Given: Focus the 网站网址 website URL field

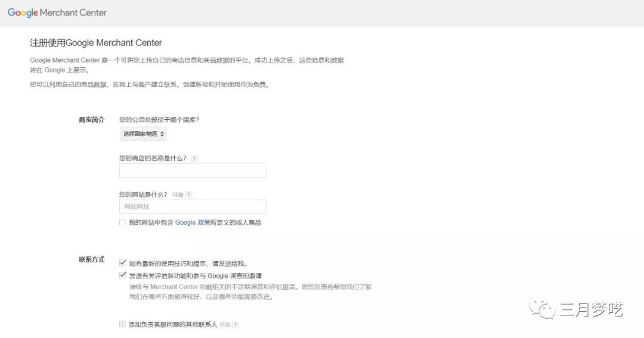Looking at the screenshot, I should click(x=193, y=207).
